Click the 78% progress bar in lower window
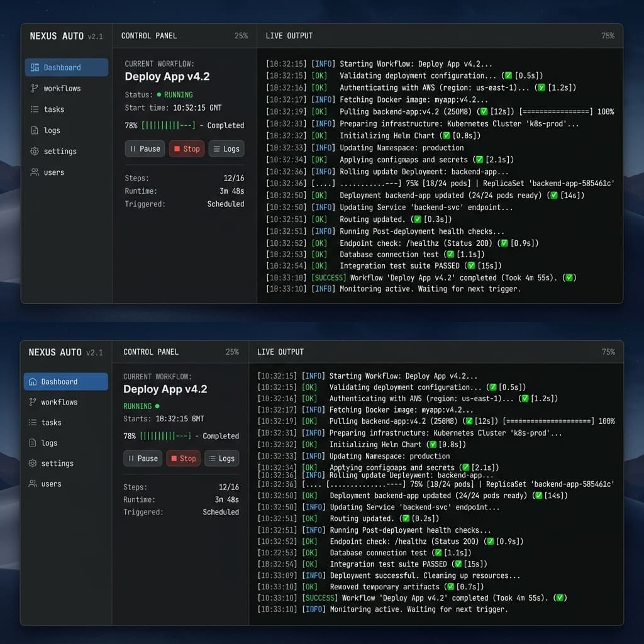The height and width of the screenshot is (644, 644). [x=165, y=436]
